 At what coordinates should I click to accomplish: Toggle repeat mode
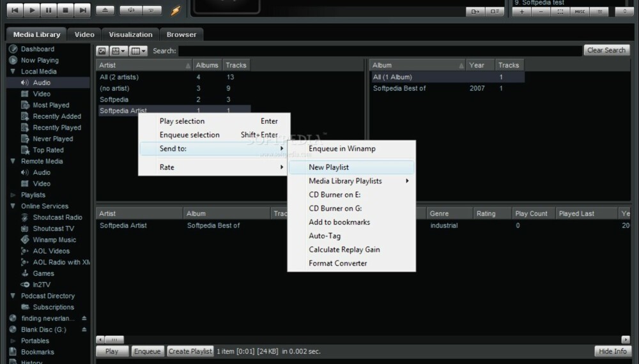151,10
